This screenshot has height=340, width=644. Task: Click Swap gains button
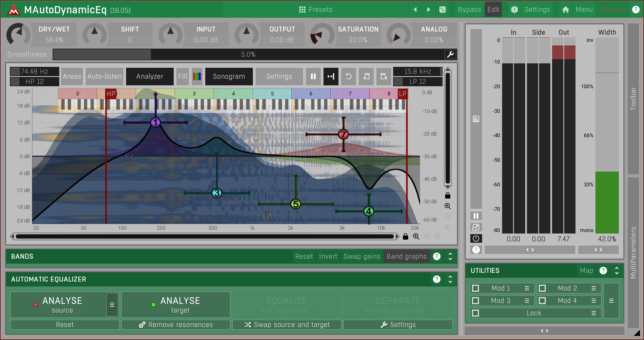coord(362,256)
